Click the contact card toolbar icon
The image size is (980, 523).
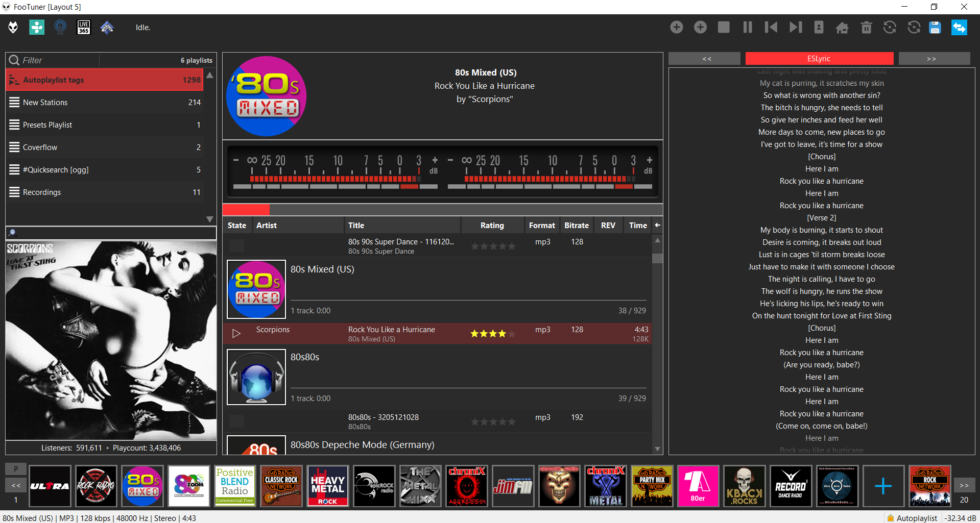point(819,27)
